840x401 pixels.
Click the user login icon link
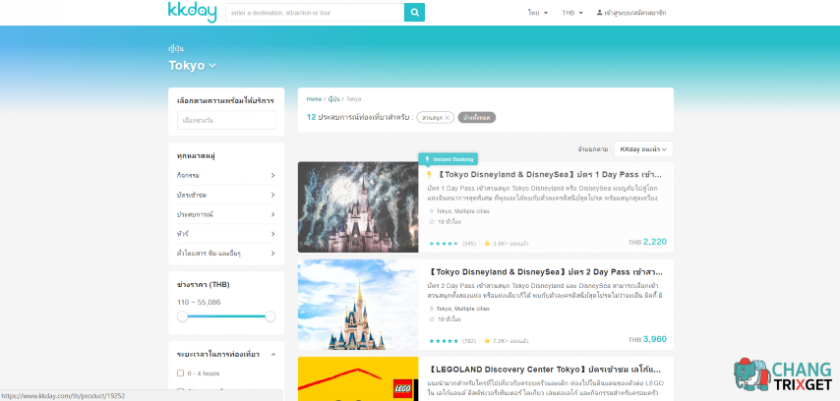click(631, 12)
